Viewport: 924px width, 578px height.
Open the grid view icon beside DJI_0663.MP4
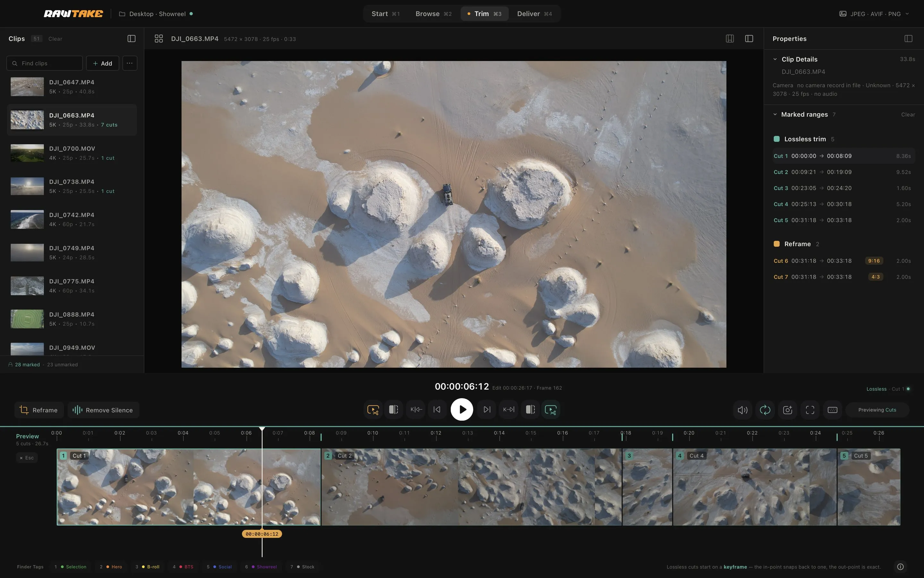pos(159,39)
